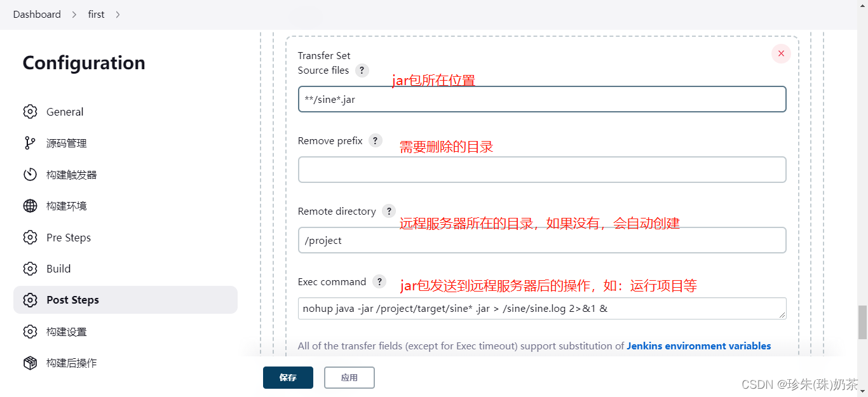Open help for Exec command
The height and width of the screenshot is (397, 868).
[x=379, y=282]
